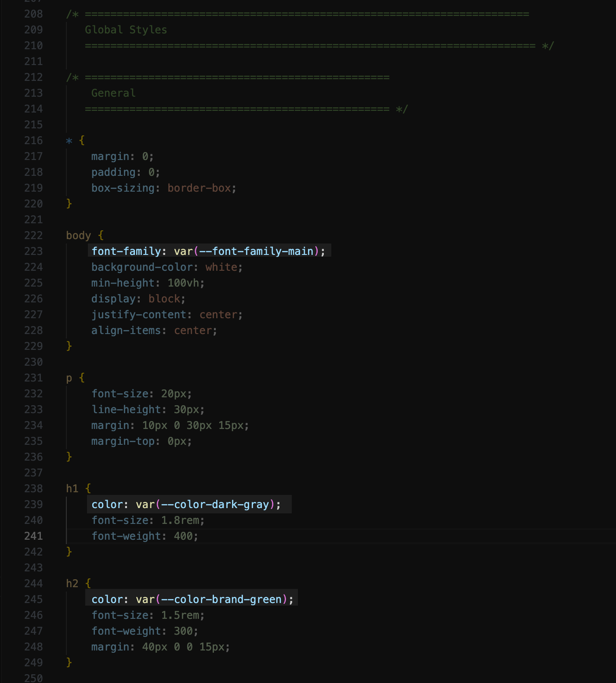Click line number 231 next to p selector
616x683 pixels.
[x=33, y=378]
